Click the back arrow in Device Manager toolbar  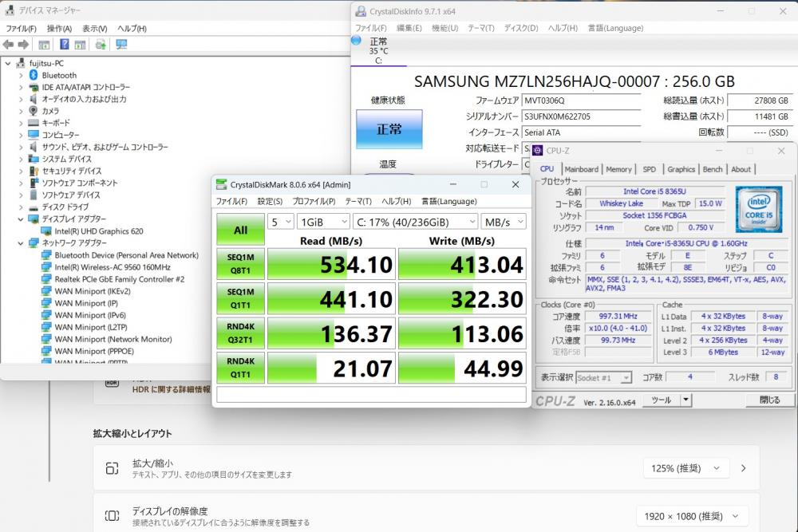coord(10,45)
